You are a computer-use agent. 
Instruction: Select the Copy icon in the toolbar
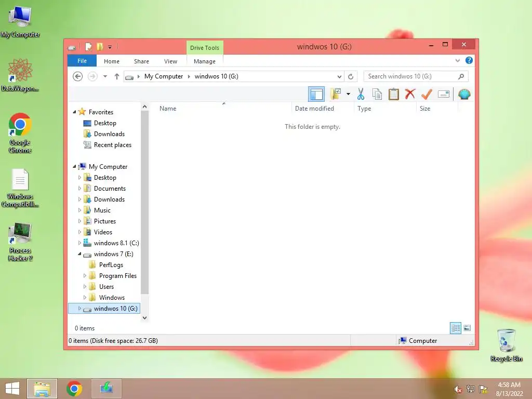(377, 94)
